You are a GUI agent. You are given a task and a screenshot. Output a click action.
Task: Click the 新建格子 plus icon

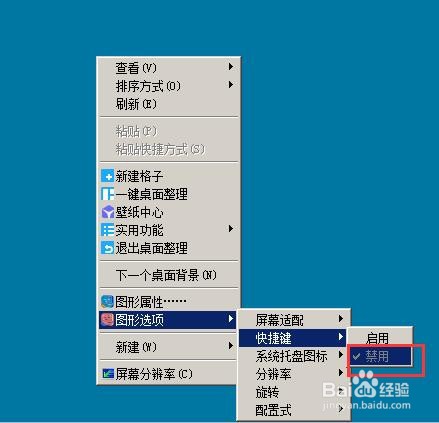point(107,176)
